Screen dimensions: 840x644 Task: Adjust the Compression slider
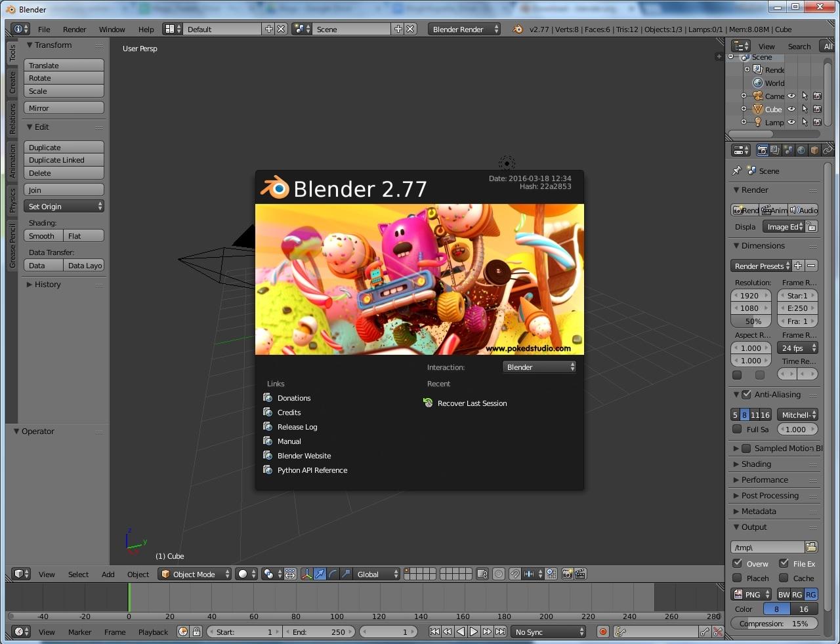(774, 623)
